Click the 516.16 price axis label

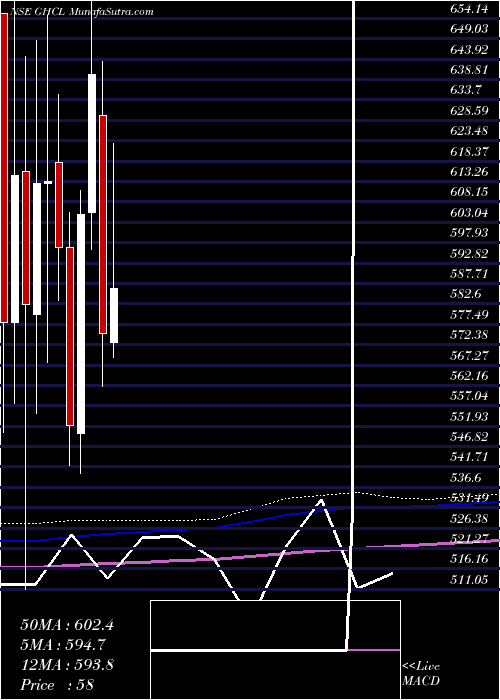[470, 561]
